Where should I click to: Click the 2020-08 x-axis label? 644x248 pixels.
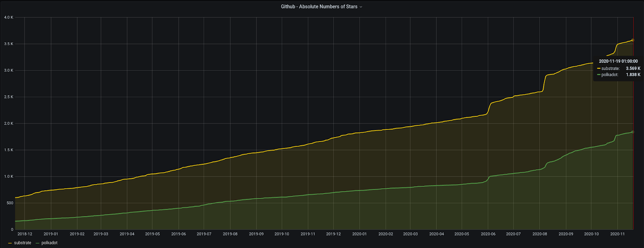[x=540, y=234]
